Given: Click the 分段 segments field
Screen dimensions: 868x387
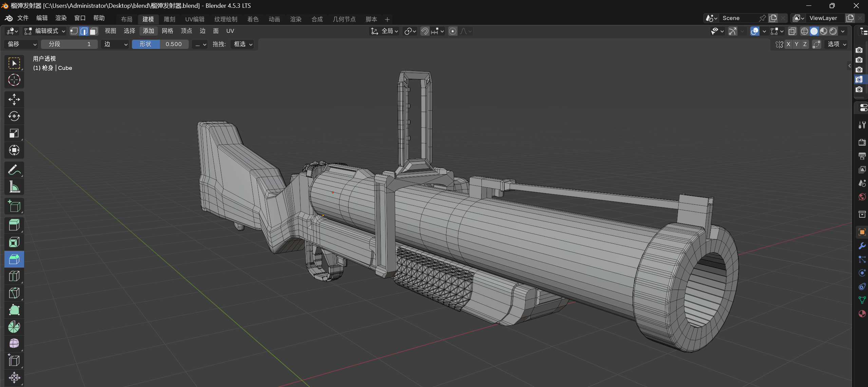Looking at the screenshot, I should coord(69,44).
